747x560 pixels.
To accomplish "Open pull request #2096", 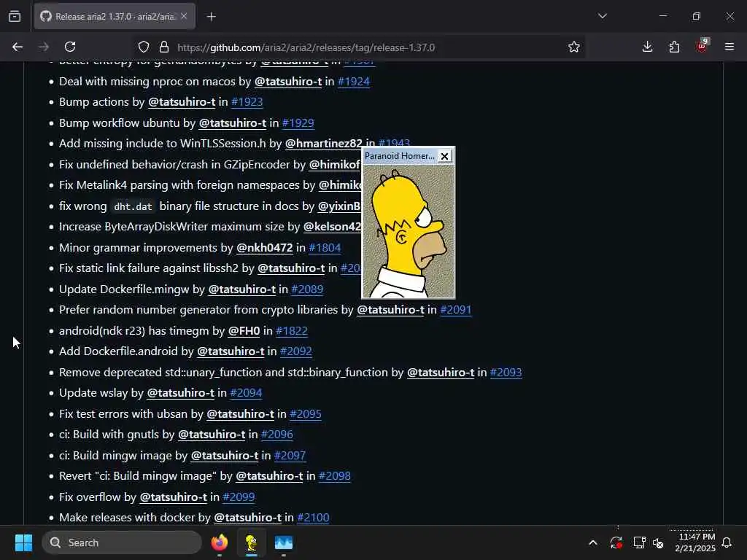I will pyautogui.click(x=277, y=435).
